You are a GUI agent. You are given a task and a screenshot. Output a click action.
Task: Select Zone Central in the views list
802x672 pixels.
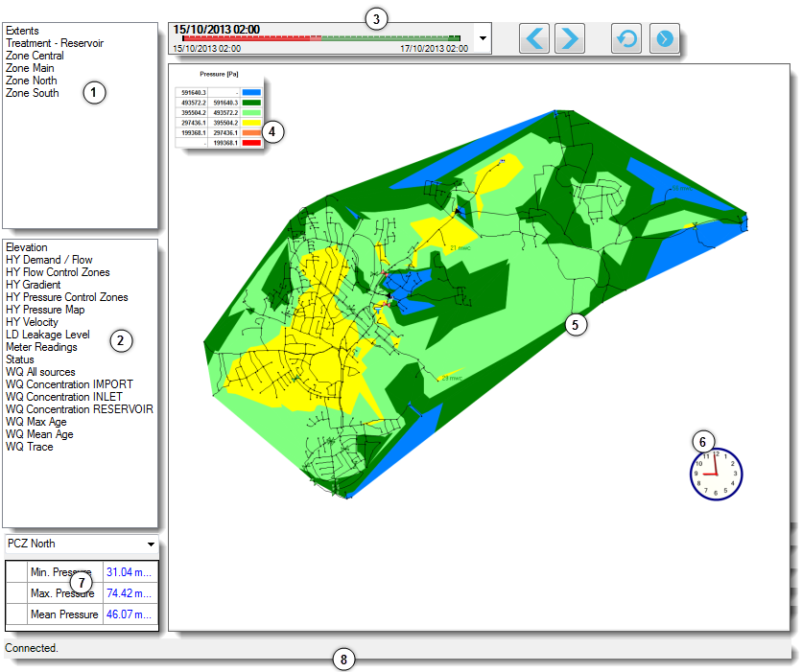coord(35,56)
